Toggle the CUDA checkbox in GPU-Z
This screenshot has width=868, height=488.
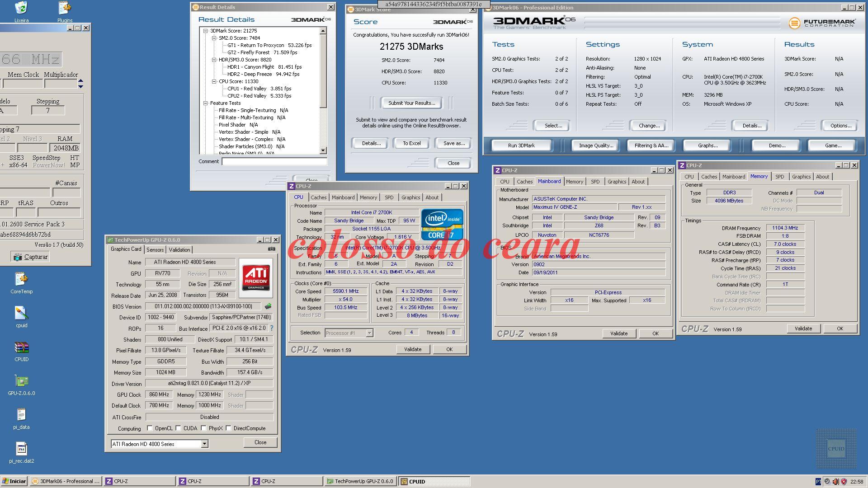click(178, 428)
